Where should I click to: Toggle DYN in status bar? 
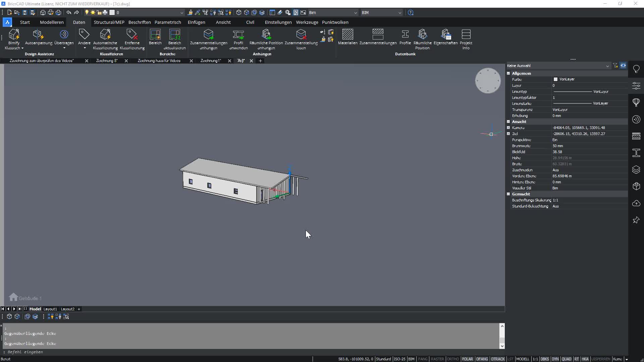click(555, 359)
